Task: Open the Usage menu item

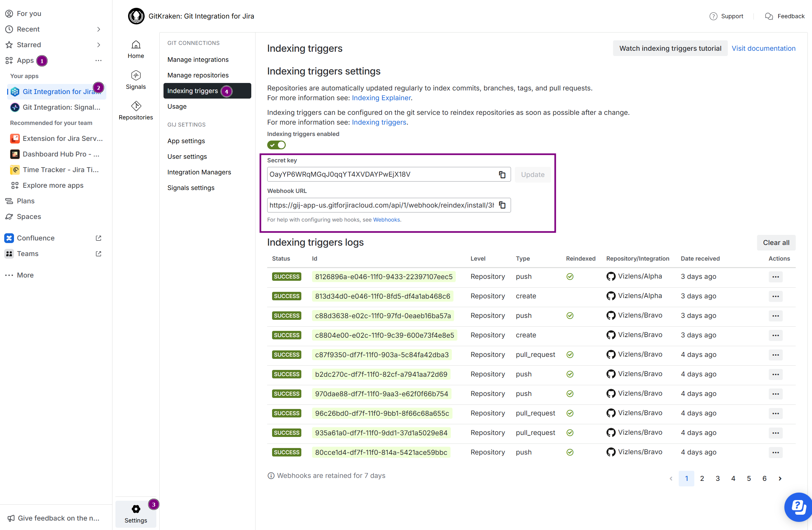Action: coord(177,106)
